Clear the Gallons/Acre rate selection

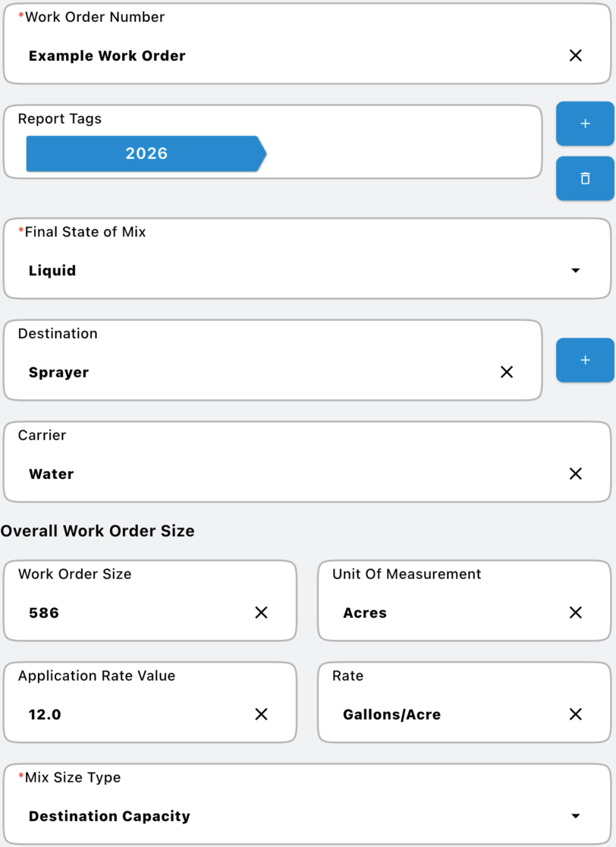575,714
